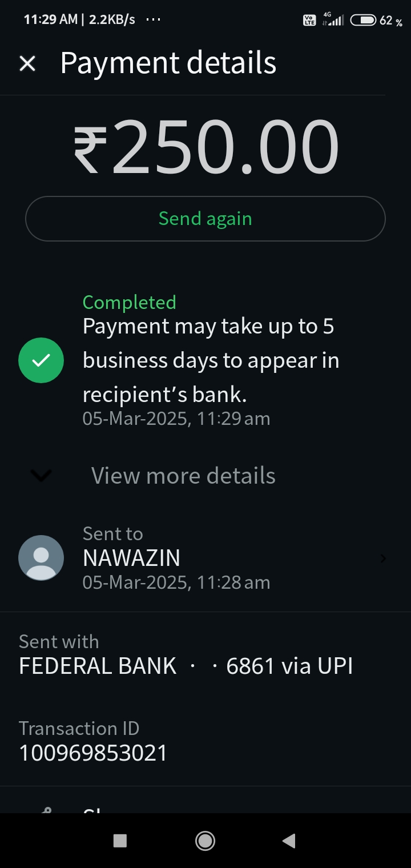411x868 pixels.
Task: Open recipient details via the right chevron
Action: (x=383, y=558)
